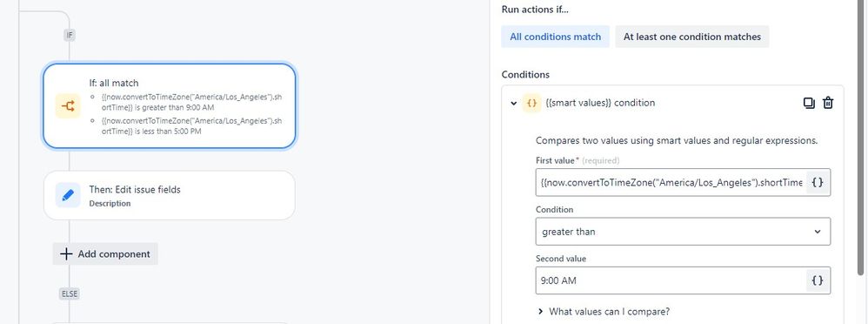Click the orange curly braces condition icon
This screenshot has width=868, height=324.
(x=531, y=103)
